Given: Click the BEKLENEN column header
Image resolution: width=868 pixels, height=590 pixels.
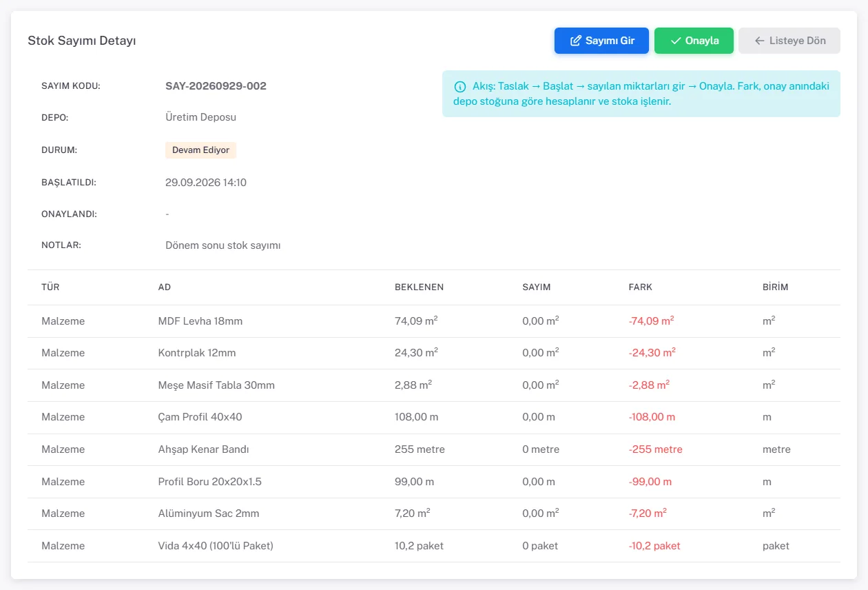Looking at the screenshot, I should click(419, 287).
